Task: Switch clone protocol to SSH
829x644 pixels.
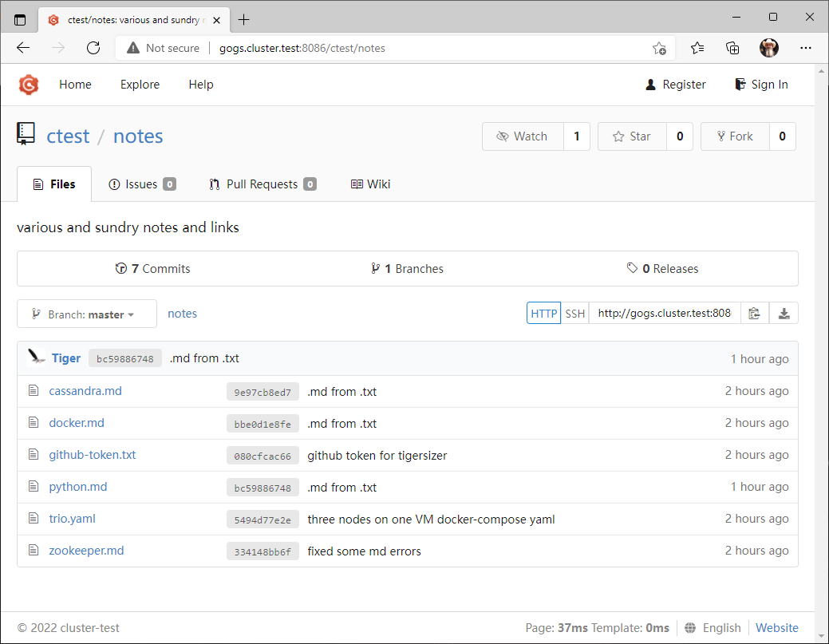Action: (574, 314)
